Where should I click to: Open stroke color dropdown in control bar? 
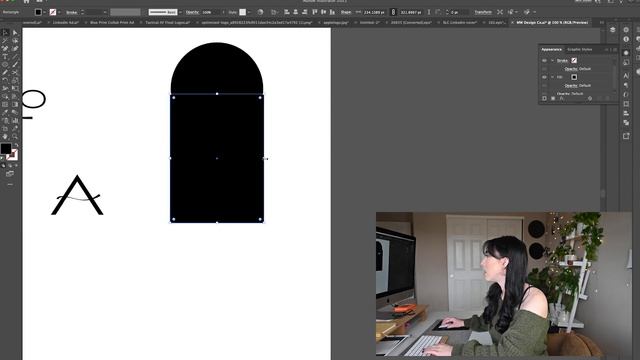pyautogui.click(x=59, y=12)
